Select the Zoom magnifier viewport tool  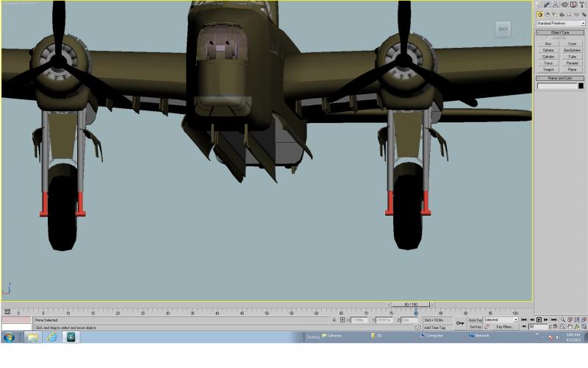[562, 320]
